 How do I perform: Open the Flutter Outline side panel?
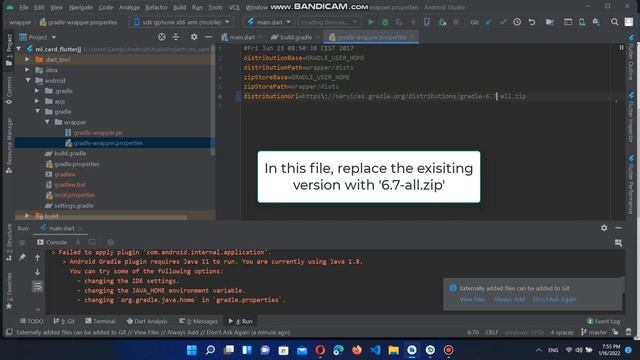click(x=631, y=57)
